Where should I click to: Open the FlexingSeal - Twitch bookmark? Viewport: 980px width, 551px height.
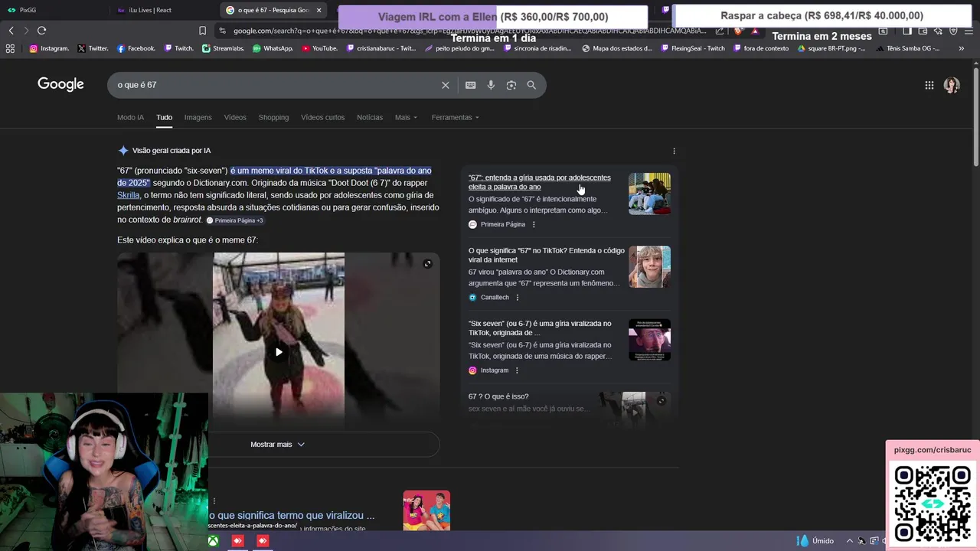(692, 48)
